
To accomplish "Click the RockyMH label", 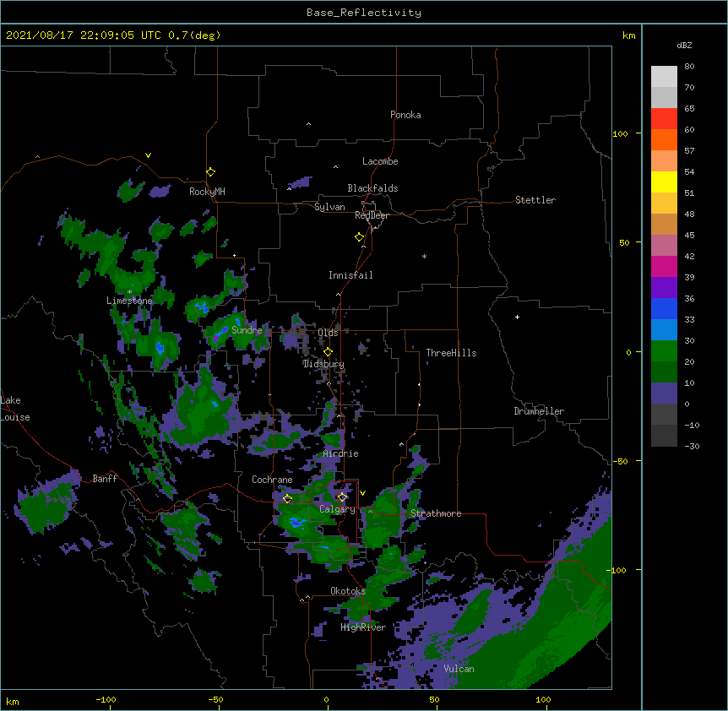I will 207,192.
